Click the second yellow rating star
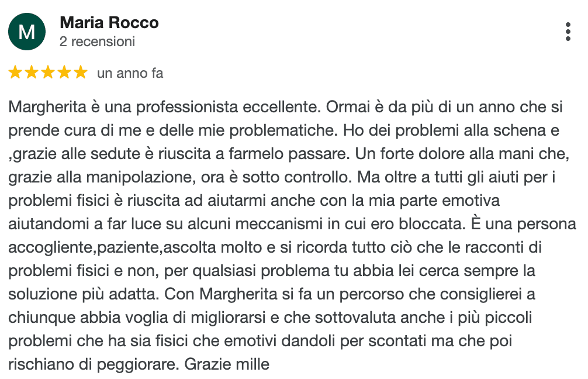Image resolution: width=588 pixels, height=379 pixels. 32,73
